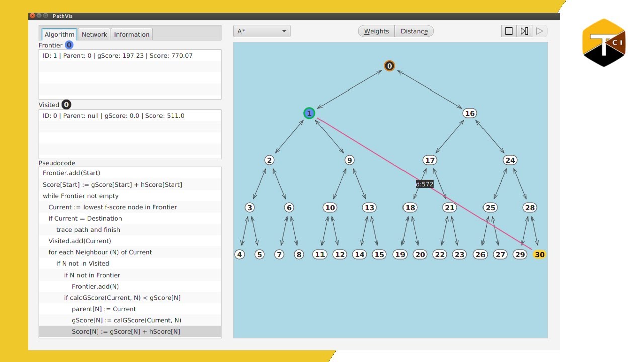Screen dimensions: 644x362
Task: Select leaf node 26 in graph
Action: click(x=480, y=255)
